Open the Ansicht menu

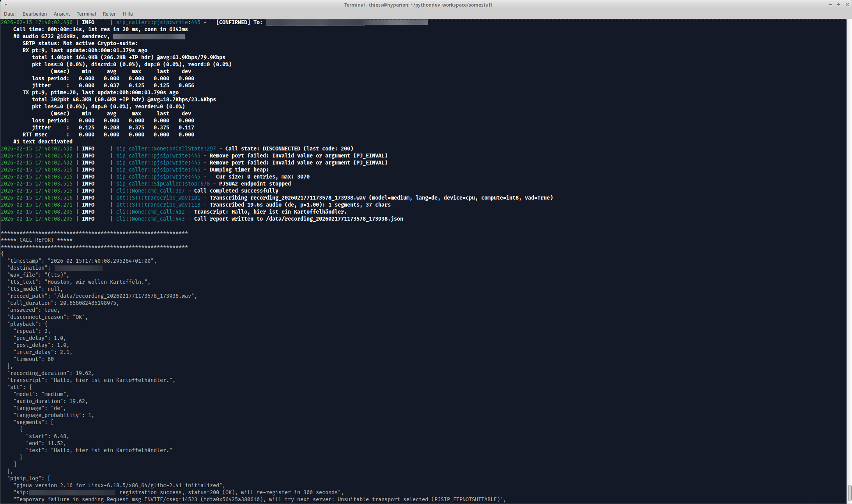point(62,14)
